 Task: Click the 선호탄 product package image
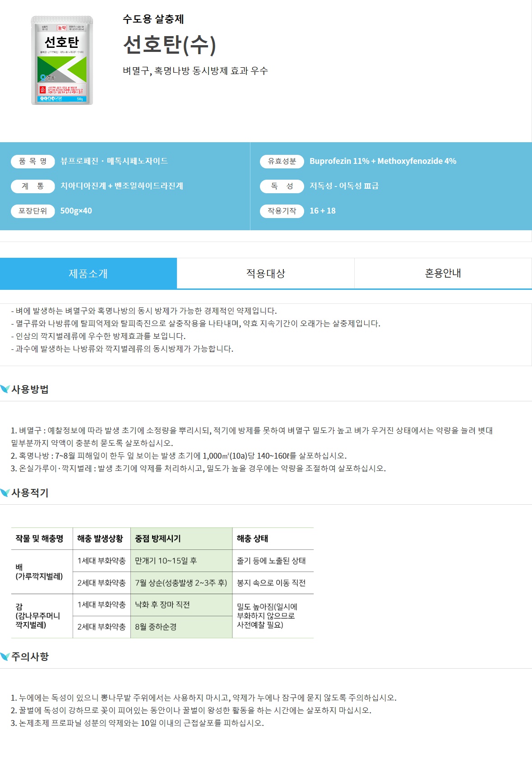[x=62, y=60]
